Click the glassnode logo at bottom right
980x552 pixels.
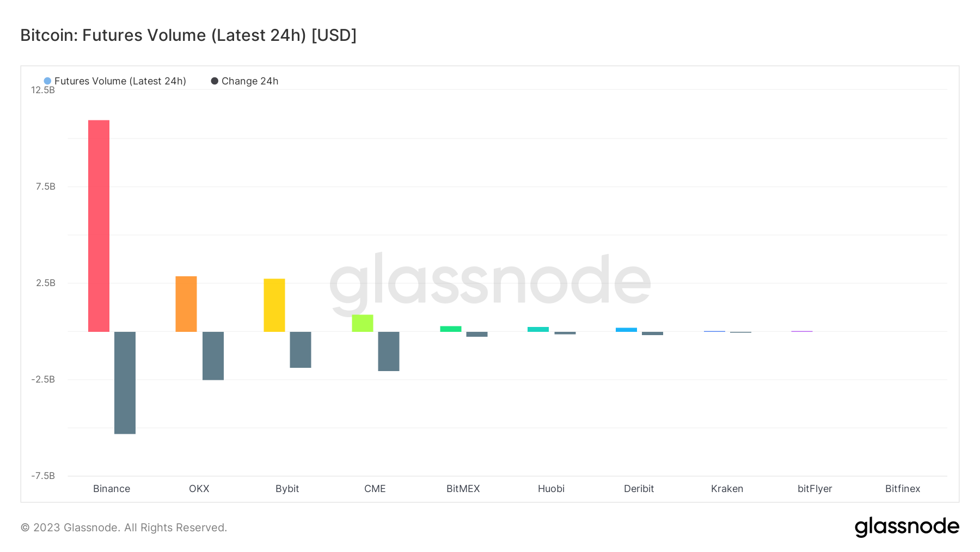[x=906, y=527]
